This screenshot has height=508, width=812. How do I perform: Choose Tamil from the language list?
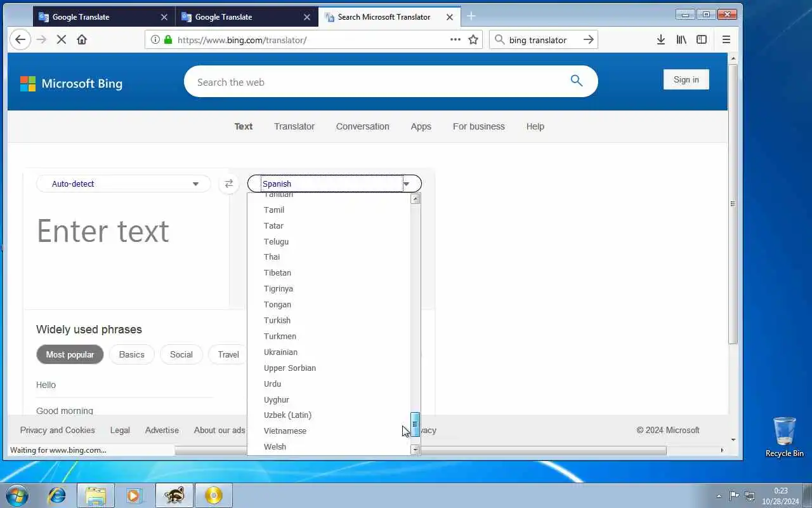(329, 210)
